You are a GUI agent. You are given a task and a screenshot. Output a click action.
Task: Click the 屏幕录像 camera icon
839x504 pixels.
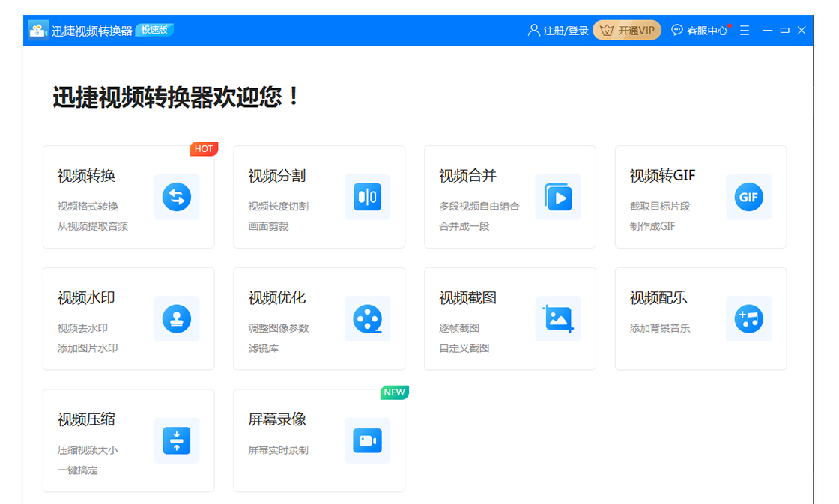point(367,440)
